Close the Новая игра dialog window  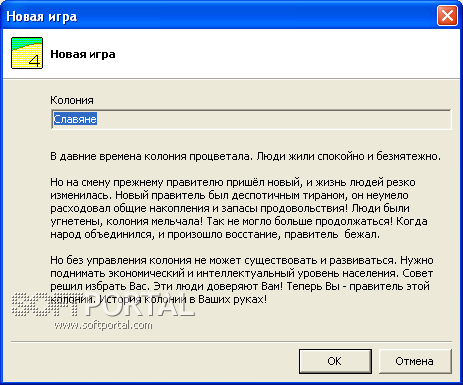tap(447, 15)
